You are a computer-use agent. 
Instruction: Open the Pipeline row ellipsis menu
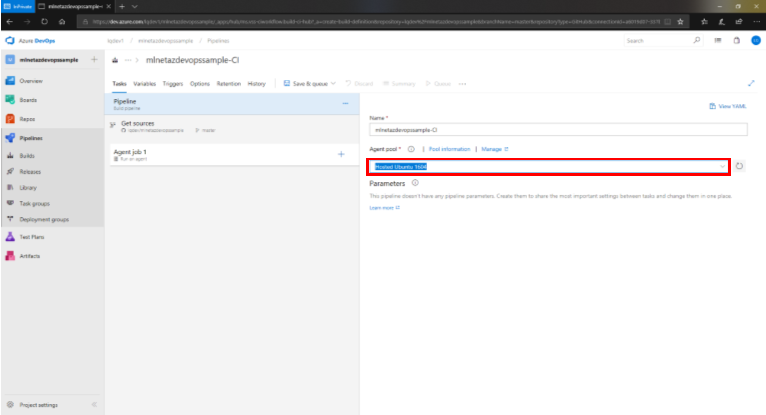tap(345, 103)
